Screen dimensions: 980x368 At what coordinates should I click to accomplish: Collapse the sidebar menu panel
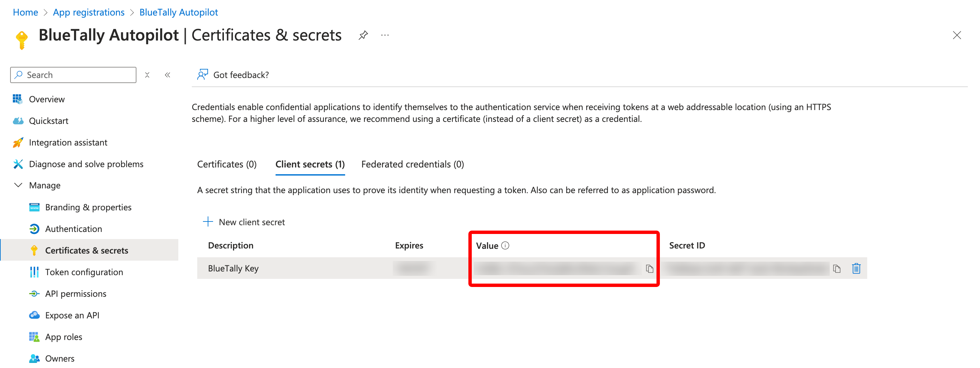tap(167, 75)
